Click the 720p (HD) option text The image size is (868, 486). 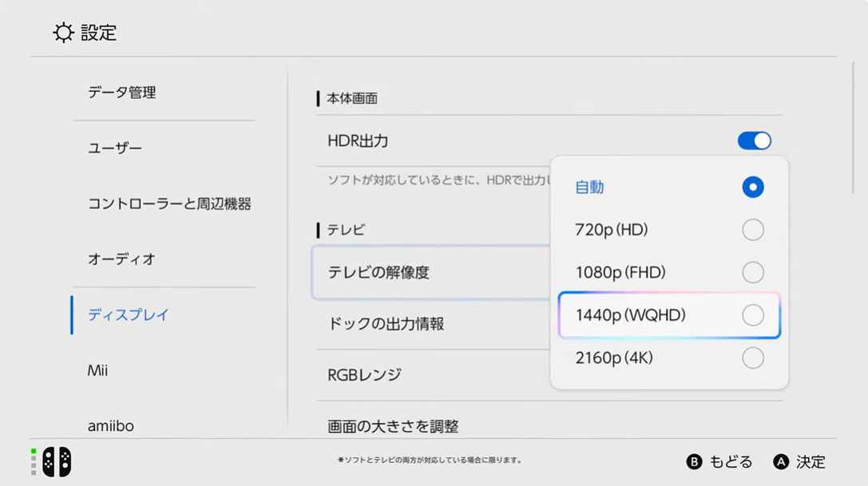(611, 230)
